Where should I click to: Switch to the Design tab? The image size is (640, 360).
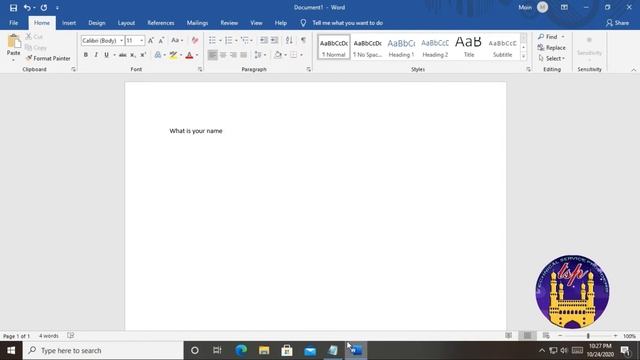point(97,23)
